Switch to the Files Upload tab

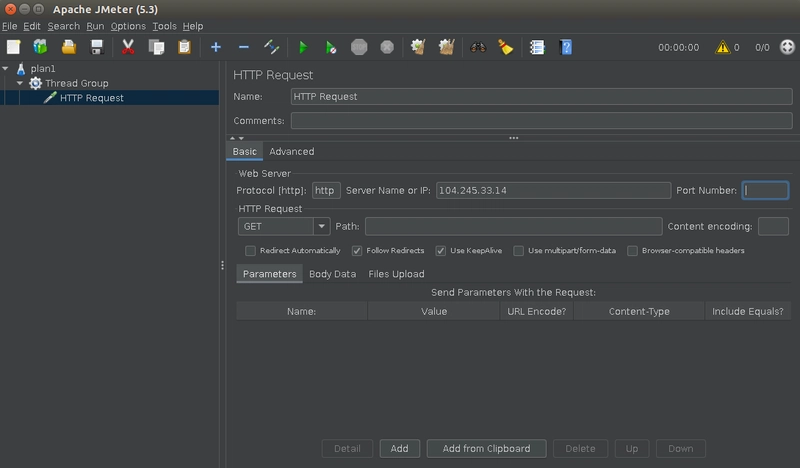(x=396, y=274)
